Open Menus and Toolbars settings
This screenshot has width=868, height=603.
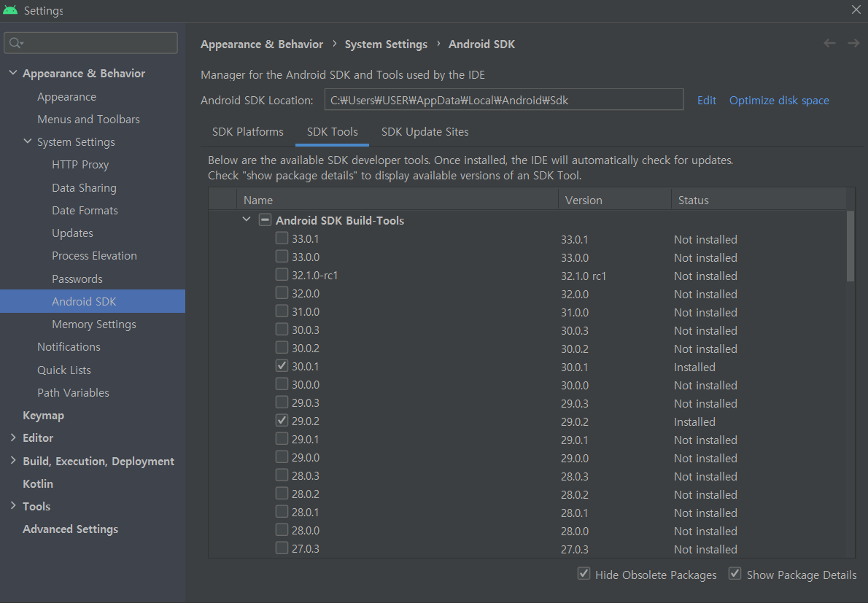88,120
